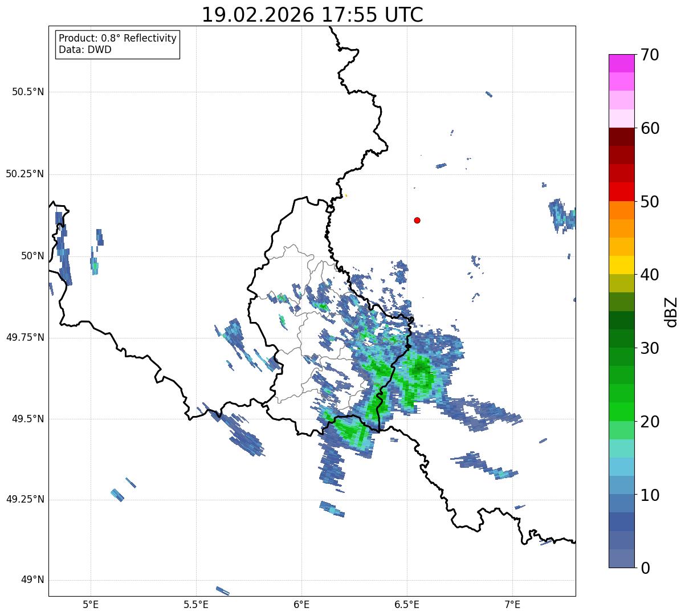The height and width of the screenshot is (616, 685).
Task: Click the "Product: 0.8° Reflectivity" label
Action: 118,38
